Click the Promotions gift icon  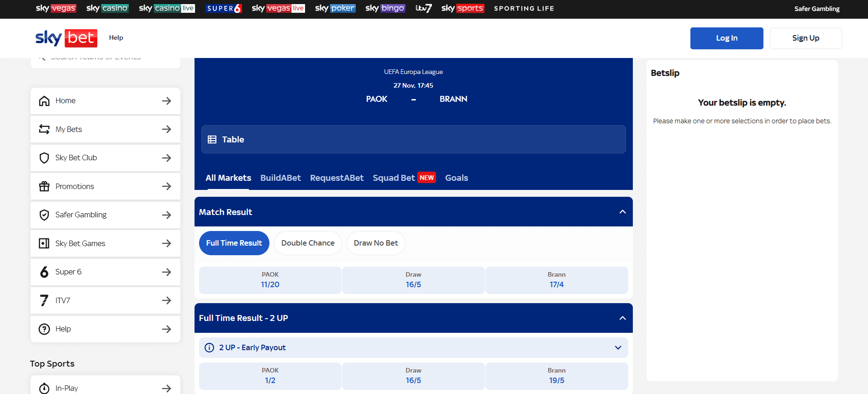[x=44, y=186]
